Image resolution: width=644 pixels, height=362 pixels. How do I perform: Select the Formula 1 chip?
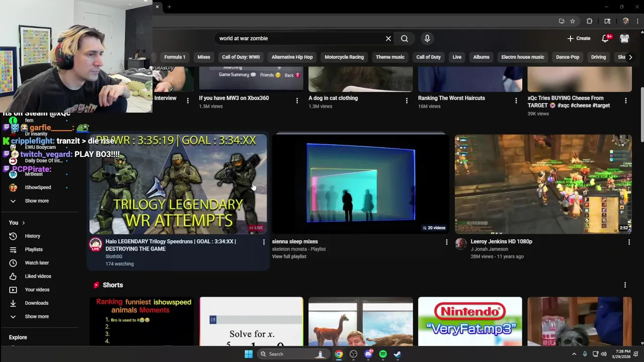click(x=175, y=57)
